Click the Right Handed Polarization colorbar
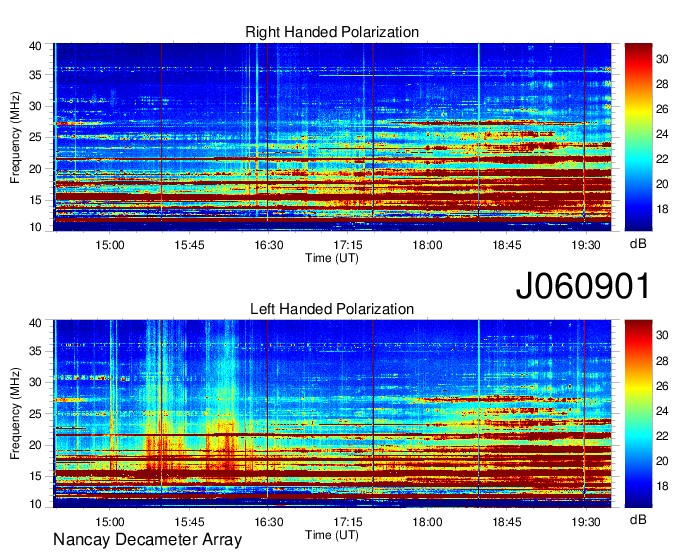 pos(638,137)
